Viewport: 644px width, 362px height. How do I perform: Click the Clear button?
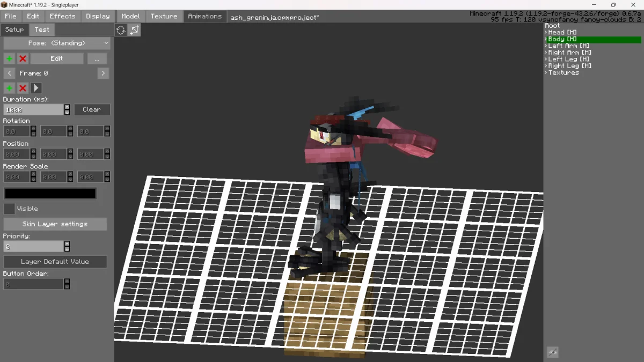coord(92,109)
